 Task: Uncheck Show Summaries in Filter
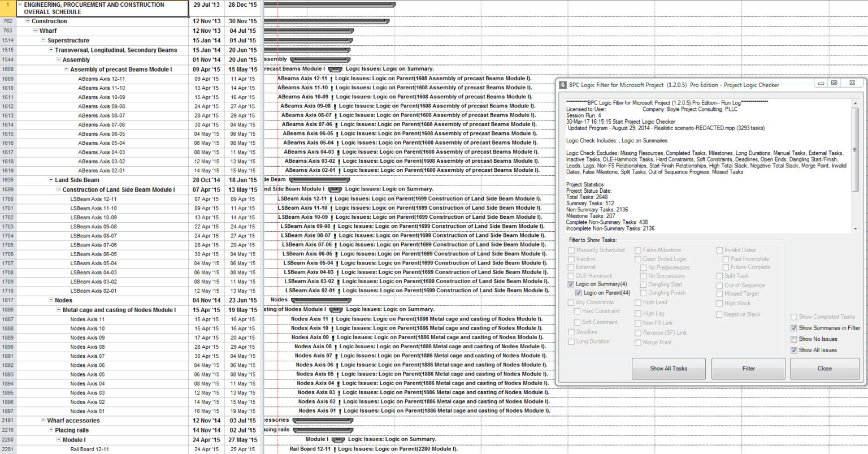pyautogui.click(x=793, y=328)
